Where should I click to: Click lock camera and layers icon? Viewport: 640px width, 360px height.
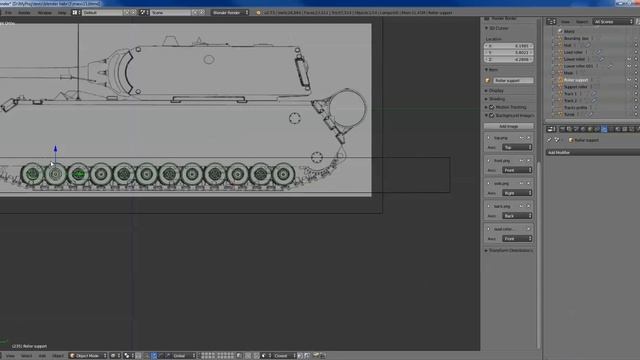[240, 356]
